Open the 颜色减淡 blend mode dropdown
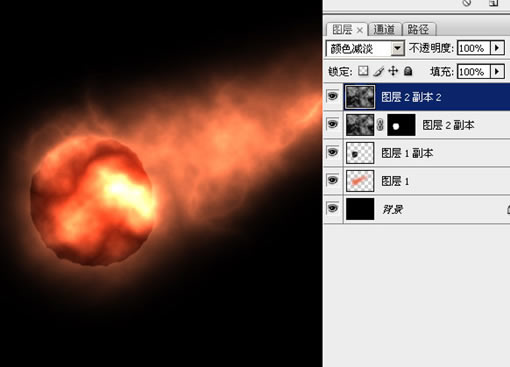This screenshot has width=510, height=367. pyautogui.click(x=397, y=48)
